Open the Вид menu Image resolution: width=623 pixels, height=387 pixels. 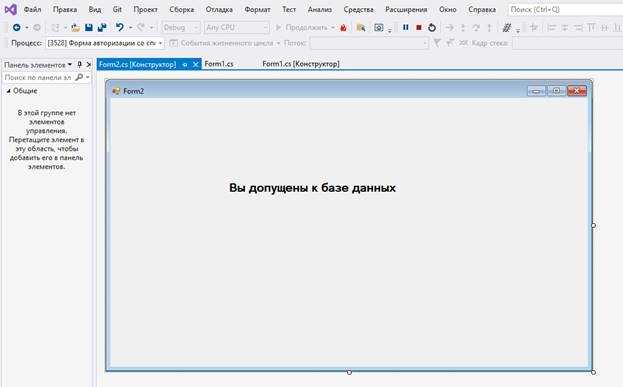95,9
